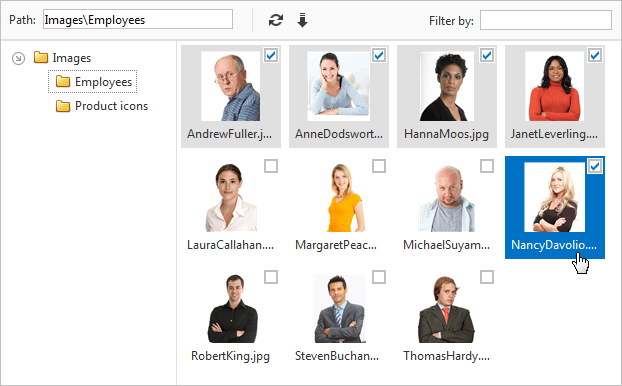This screenshot has height=386, width=622.
Task: Select Steven Buchanan photo thumbnail
Action: tap(339, 308)
